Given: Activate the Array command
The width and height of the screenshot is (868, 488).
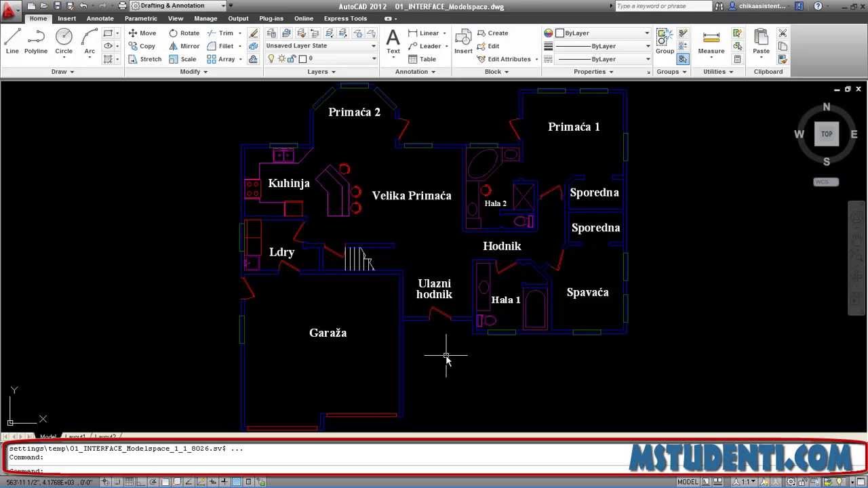Looking at the screenshot, I should [221, 59].
